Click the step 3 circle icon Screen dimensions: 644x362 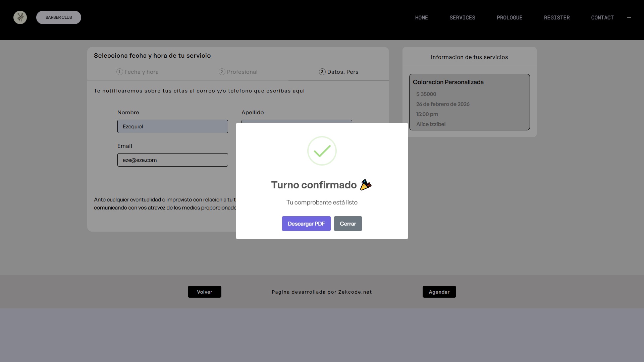pyautogui.click(x=322, y=72)
